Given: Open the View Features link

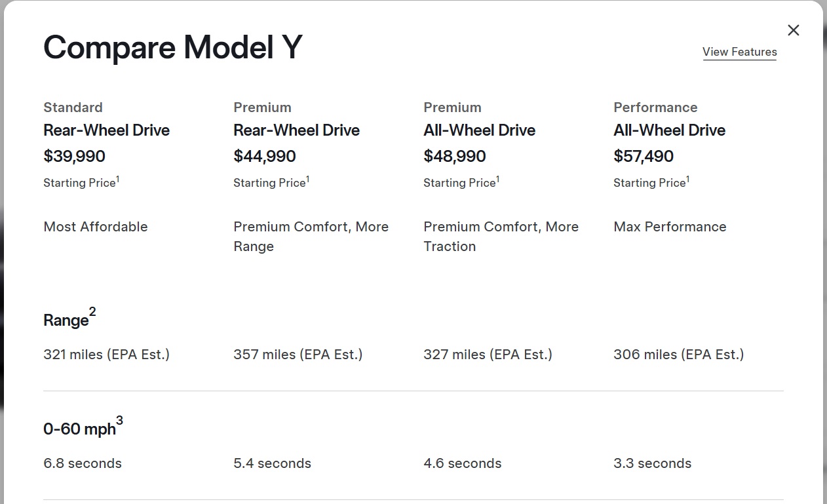Looking at the screenshot, I should pyautogui.click(x=739, y=52).
